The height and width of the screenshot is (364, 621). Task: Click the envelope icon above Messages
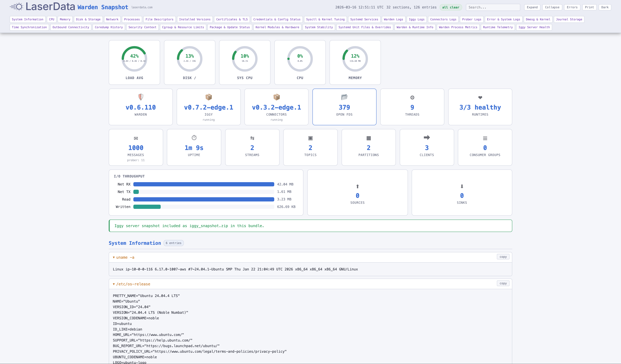(x=136, y=138)
